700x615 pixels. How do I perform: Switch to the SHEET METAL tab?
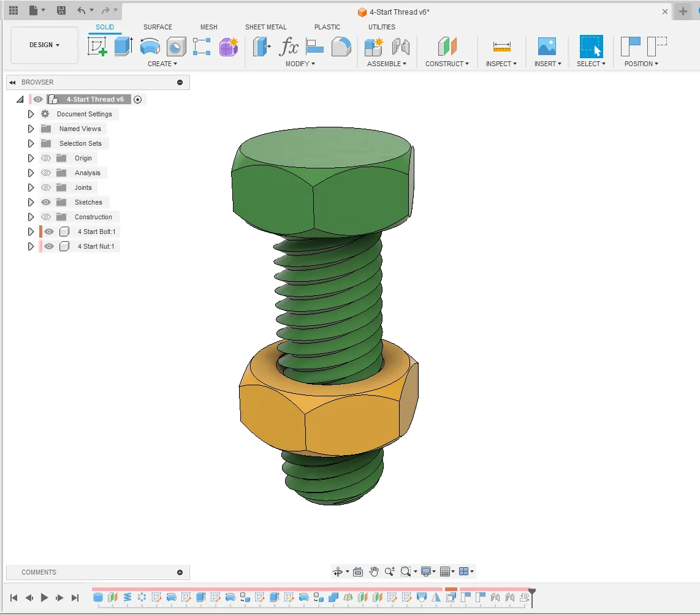tap(265, 27)
